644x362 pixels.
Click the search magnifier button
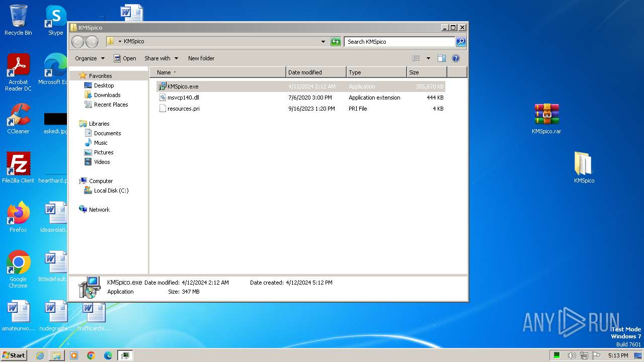pyautogui.click(x=460, y=42)
